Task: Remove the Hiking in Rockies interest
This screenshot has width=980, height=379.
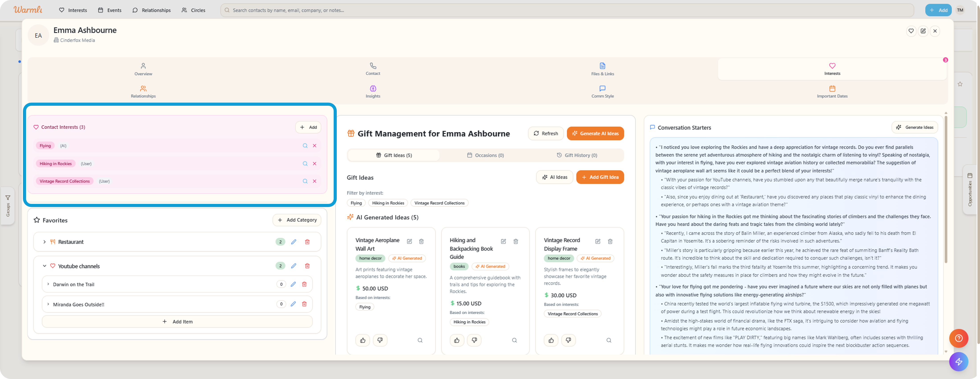Action: coord(315,164)
